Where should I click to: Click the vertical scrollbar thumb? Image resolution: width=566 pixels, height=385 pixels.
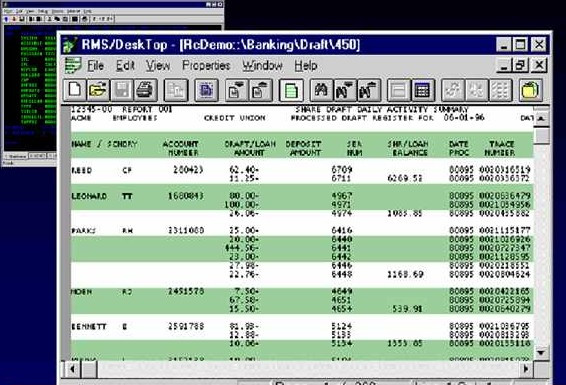click(x=541, y=136)
